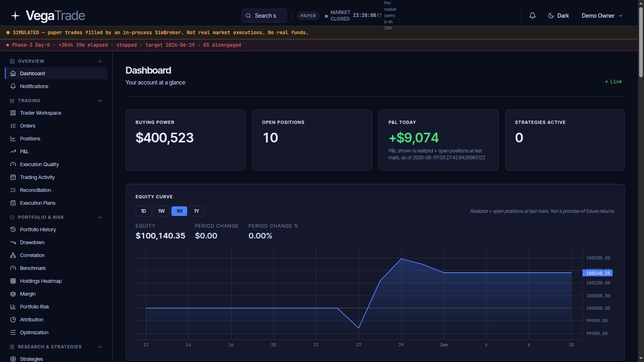Open the Correlation page

coord(56,255)
